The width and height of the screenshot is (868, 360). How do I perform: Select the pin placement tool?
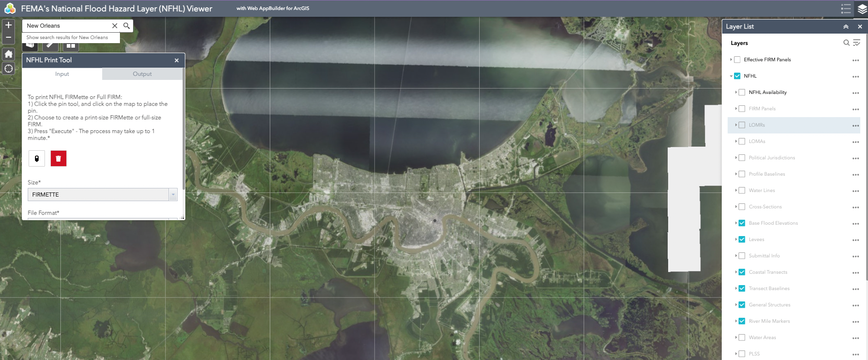(x=37, y=158)
